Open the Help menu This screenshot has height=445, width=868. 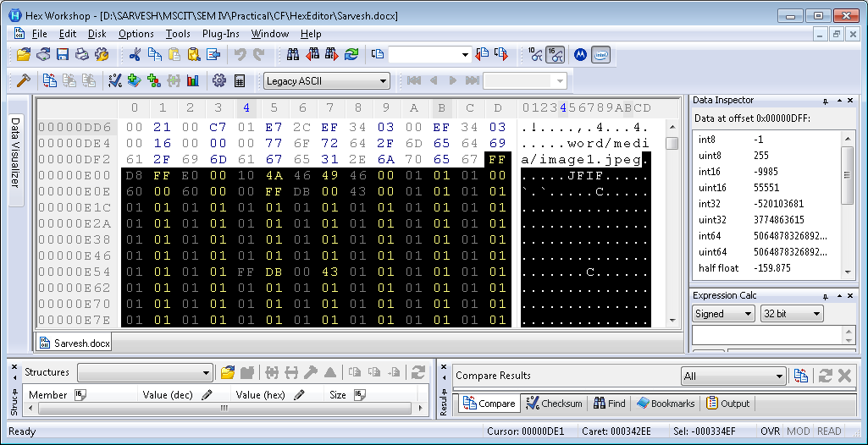click(x=311, y=34)
